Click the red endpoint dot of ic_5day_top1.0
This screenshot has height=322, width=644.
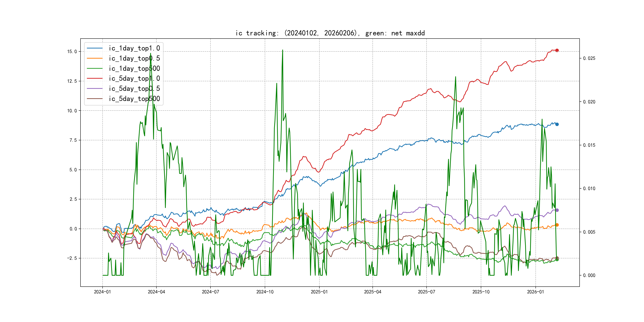[x=557, y=50]
